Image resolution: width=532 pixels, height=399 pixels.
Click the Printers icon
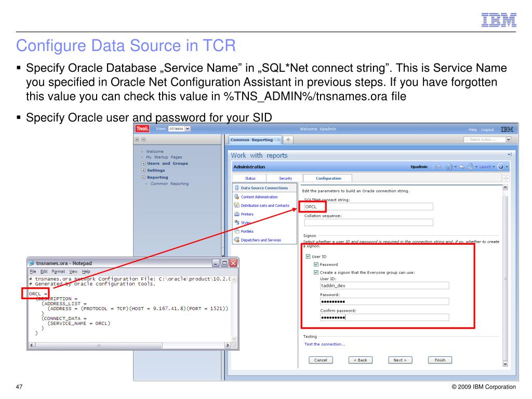point(237,214)
